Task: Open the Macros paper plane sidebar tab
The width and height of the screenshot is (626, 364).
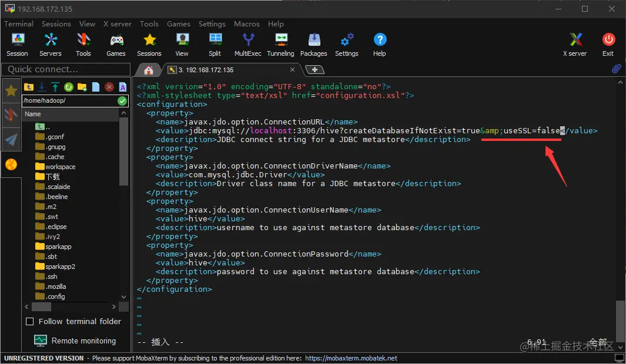Action: click(x=11, y=140)
